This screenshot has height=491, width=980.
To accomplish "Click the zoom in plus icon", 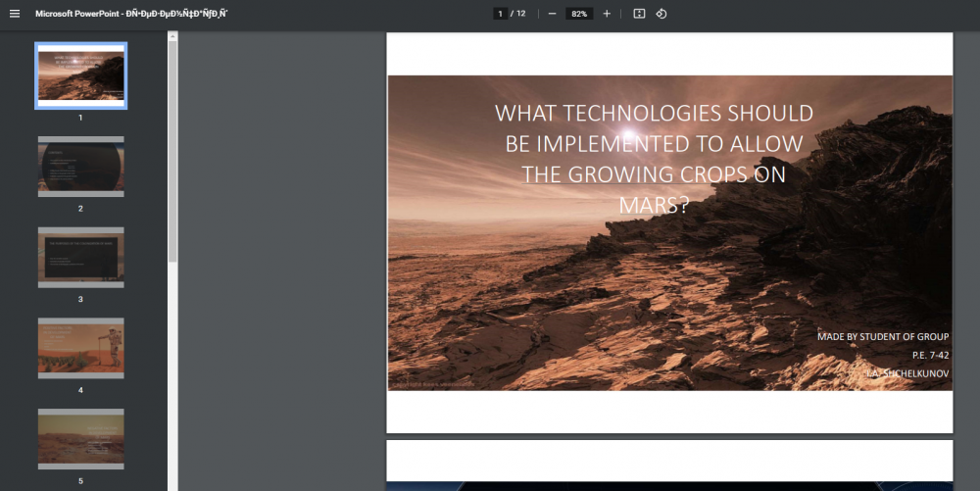I will click(x=607, y=14).
